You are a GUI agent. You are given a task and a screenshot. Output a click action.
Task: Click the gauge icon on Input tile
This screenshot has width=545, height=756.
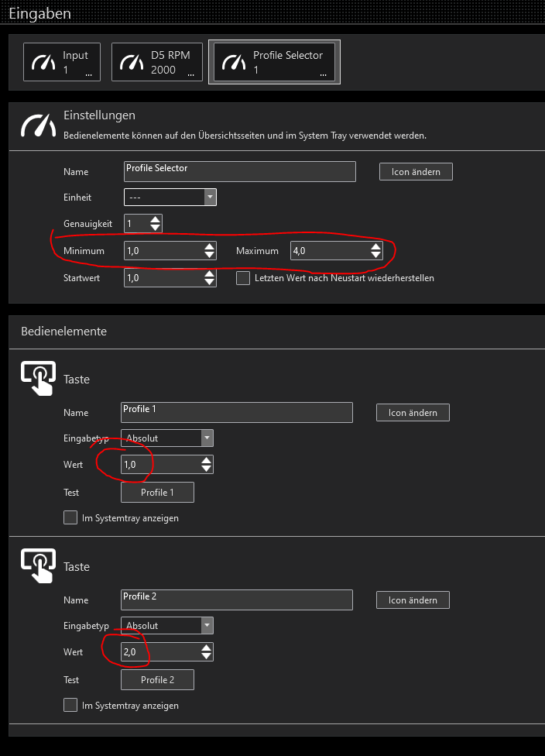click(43, 62)
